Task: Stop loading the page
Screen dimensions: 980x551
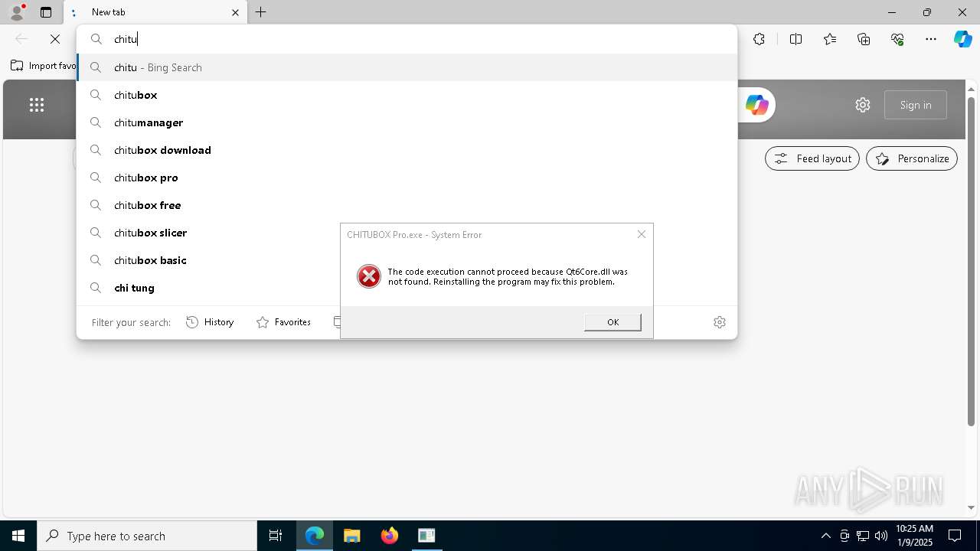Action: tap(55, 39)
